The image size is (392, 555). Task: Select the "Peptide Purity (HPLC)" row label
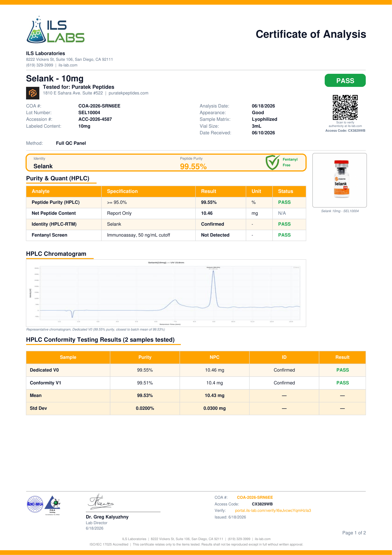[x=56, y=202]
